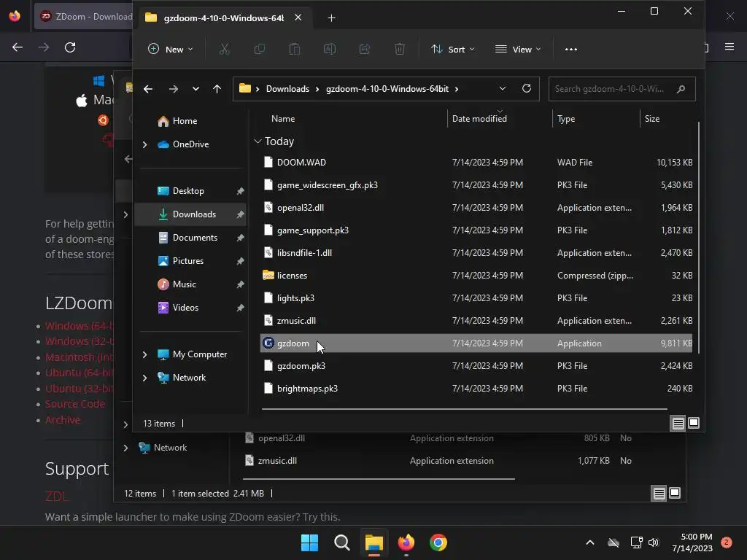Click the file list horizontal scrollbar
The width and height of the screenshot is (747, 560).
465,408
